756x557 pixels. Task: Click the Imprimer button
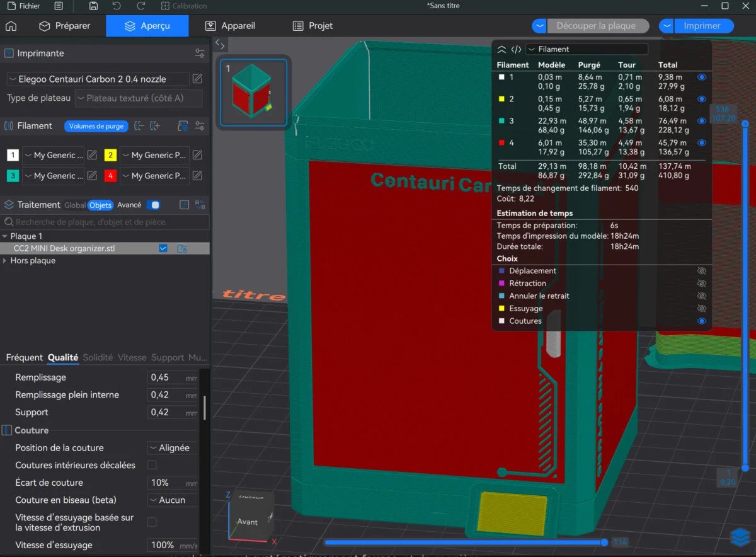[704, 26]
